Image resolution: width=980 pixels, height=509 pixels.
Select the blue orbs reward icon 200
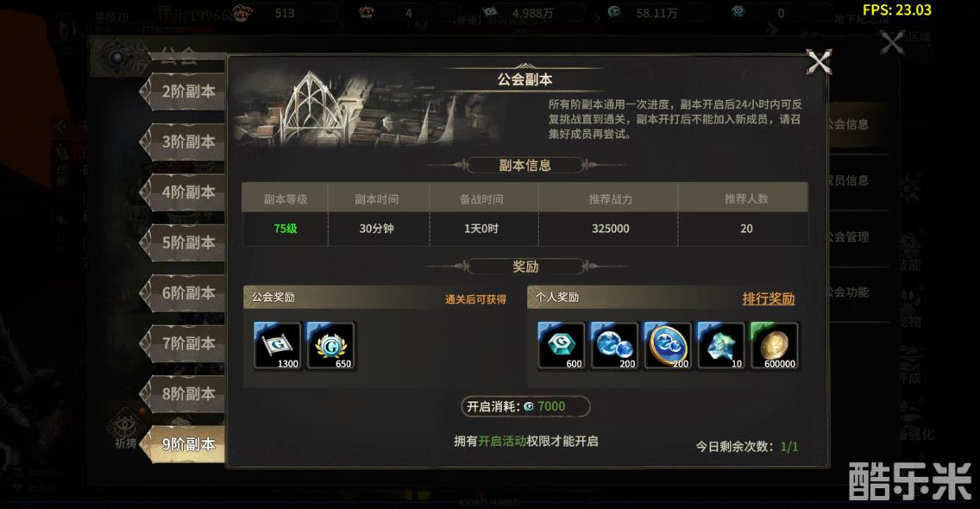pyautogui.click(x=614, y=346)
